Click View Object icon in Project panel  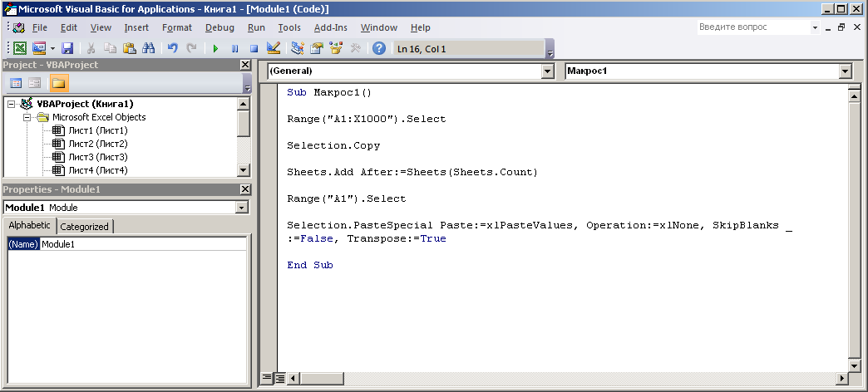pos(35,83)
